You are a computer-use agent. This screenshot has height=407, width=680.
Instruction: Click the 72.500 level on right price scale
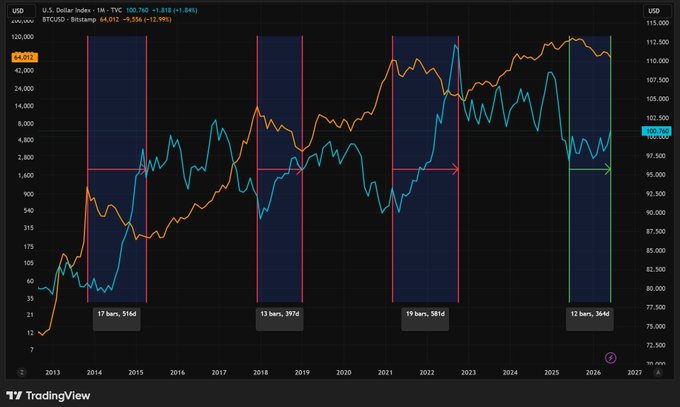tap(657, 345)
